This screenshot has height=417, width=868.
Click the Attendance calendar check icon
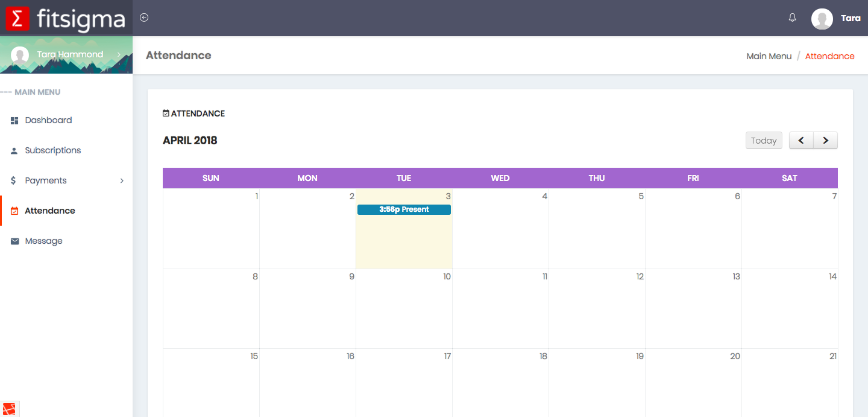pyautogui.click(x=14, y=211)
